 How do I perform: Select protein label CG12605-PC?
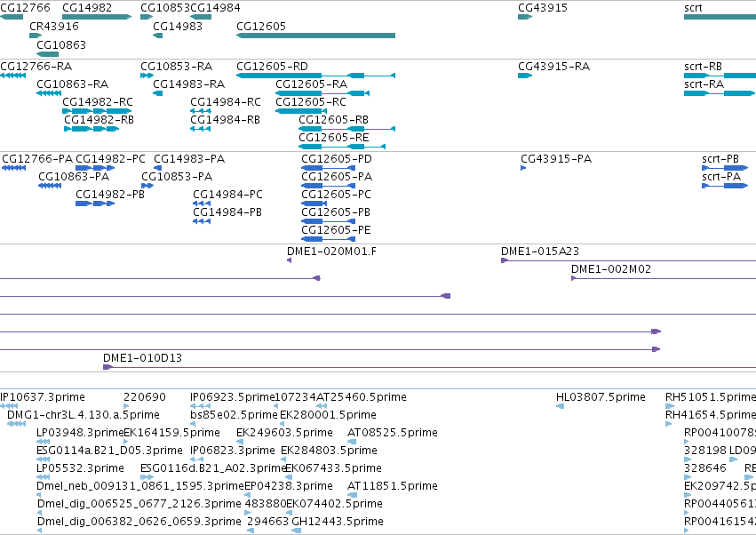click(x=336, y=195)
